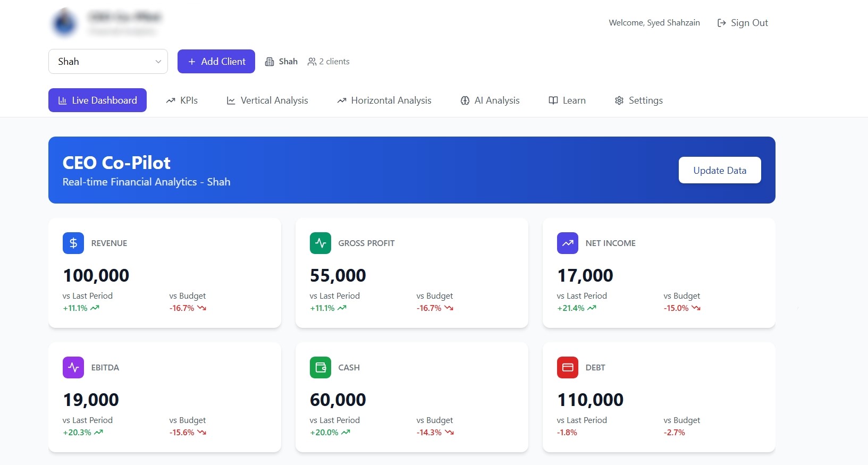The width and height of the screenshot is (868, 465).
Task: Click the Update Data button
Action: pyautogui.click(x=720, y=170)
